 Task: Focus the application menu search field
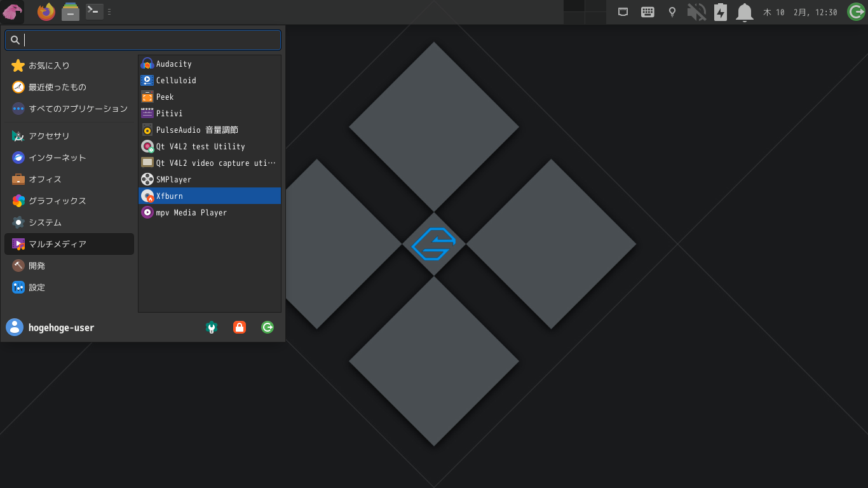pos(143,40)
